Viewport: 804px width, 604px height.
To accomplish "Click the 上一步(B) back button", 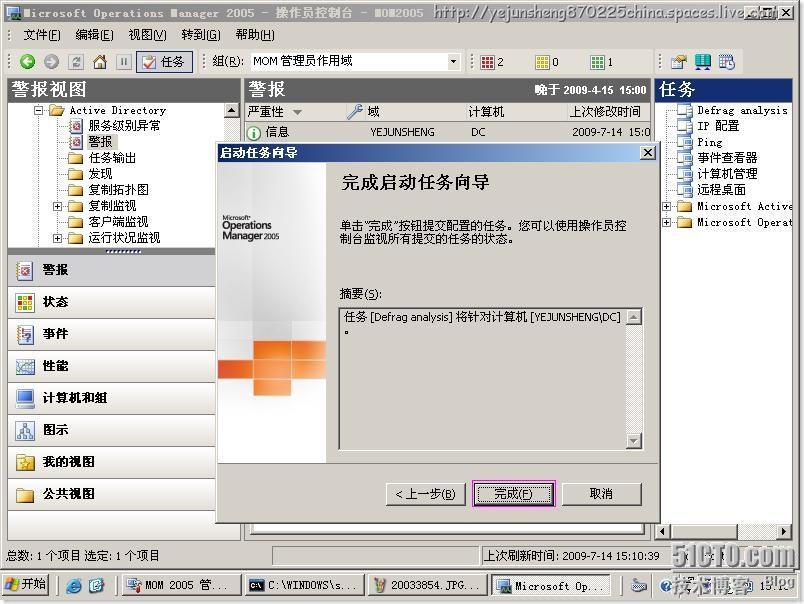I will pos(425,494).
